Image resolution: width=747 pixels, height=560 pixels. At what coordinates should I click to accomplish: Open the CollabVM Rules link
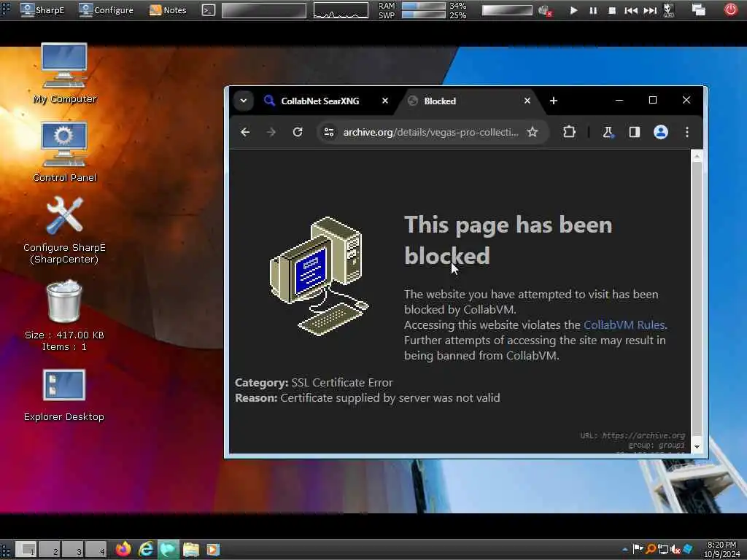(624, 324)
